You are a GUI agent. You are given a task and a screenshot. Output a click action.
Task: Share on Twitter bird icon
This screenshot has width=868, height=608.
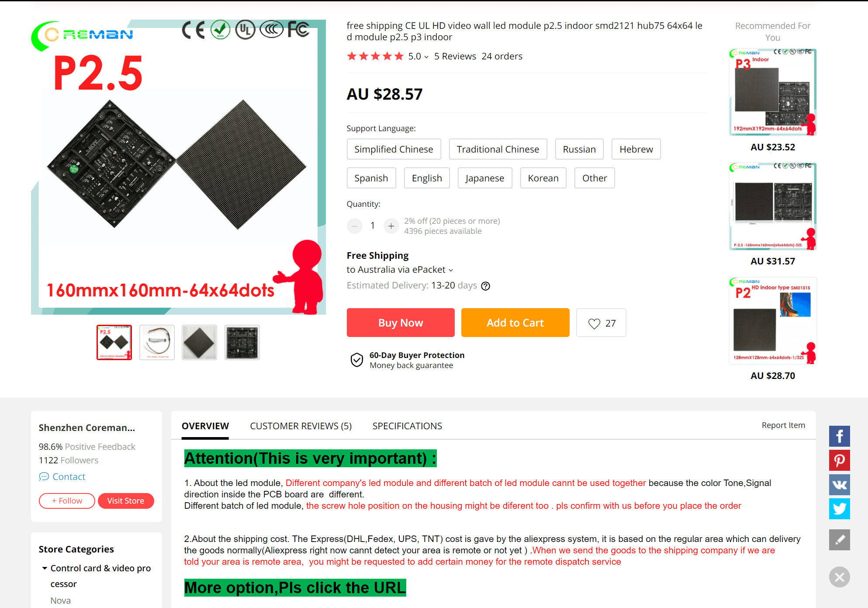[839, 509]
